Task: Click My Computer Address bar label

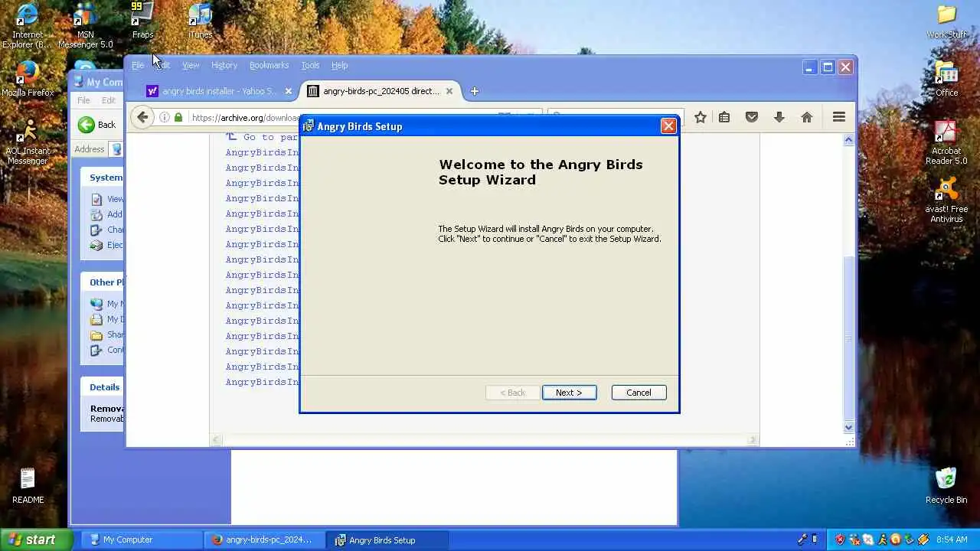Action: (90, 149)
